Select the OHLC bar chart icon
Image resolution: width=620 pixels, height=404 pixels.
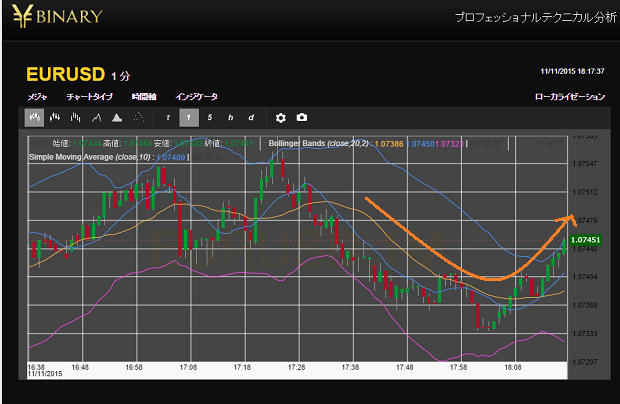point(55,118)
